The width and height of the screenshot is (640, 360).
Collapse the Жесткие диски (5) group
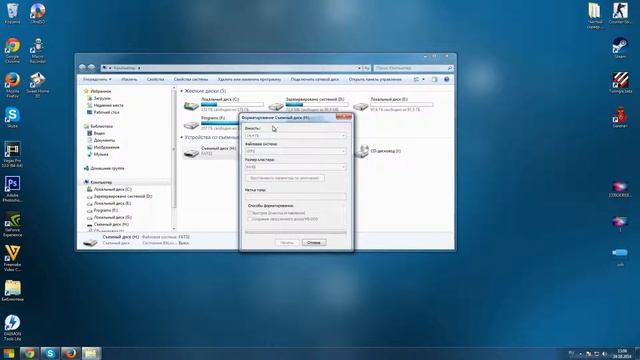(182, 91)
